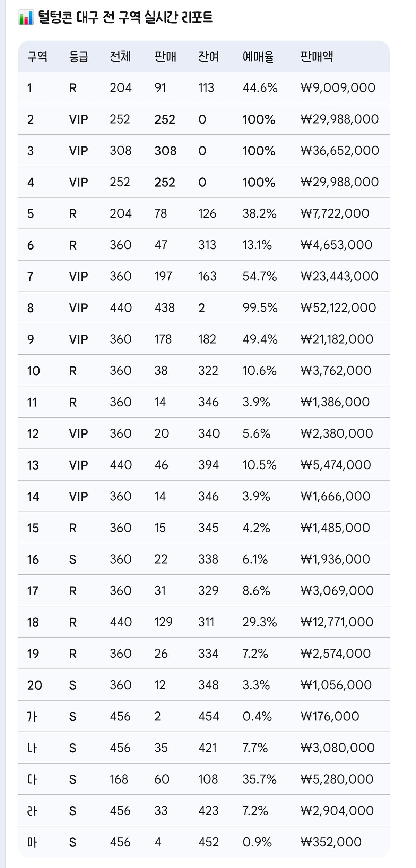Click the ₩52,122,000 sales amount for zone 8
Viewport: 416px width, 868px height.
338,308
